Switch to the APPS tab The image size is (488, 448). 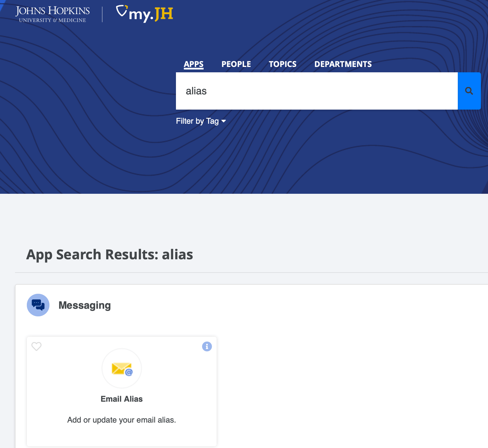pos(193,64)
